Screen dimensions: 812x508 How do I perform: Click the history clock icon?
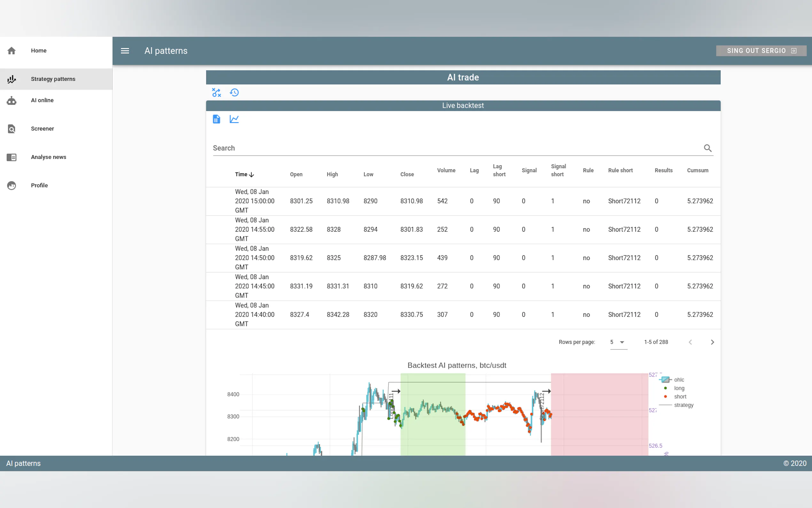tap(234, 92)
